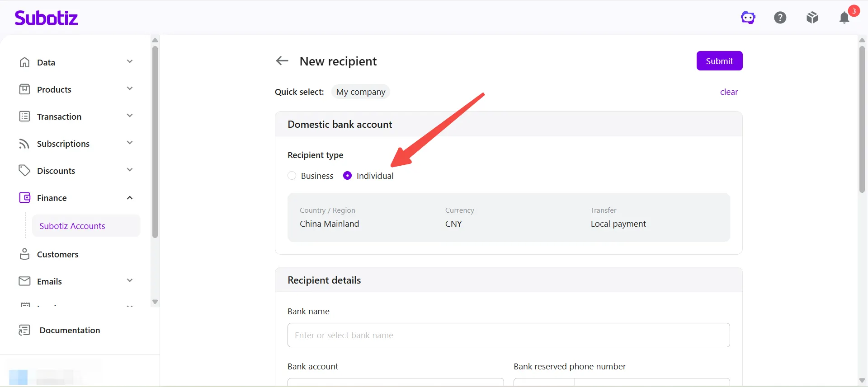Click the sidebar scroll up arrow

155,40
